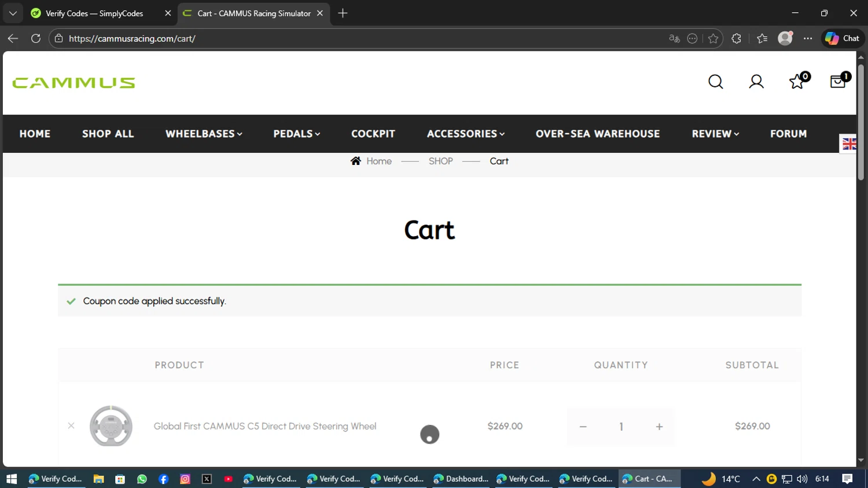Decrease quantity with the minus button

coord(583,427)
